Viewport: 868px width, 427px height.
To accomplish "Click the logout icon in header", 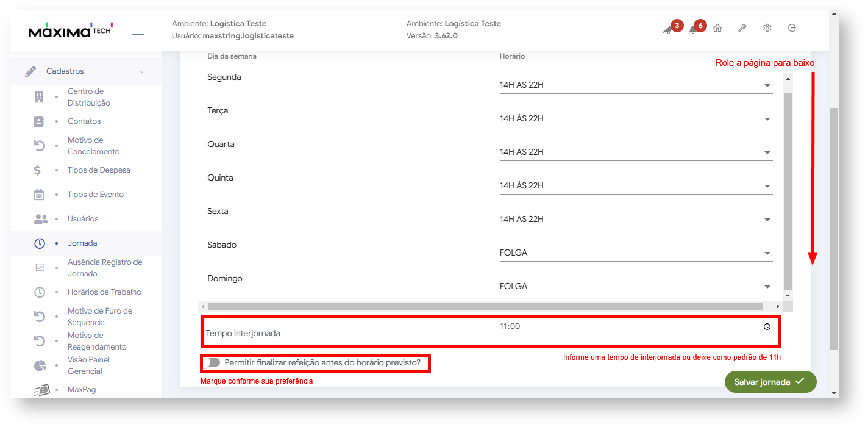I will pos(792,28).
